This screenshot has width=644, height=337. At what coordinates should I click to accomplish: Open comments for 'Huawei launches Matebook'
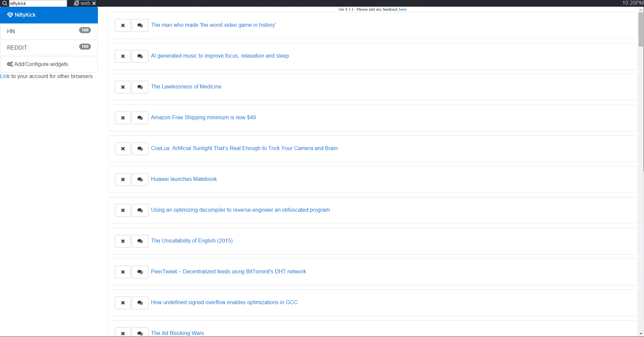(140, 180)
